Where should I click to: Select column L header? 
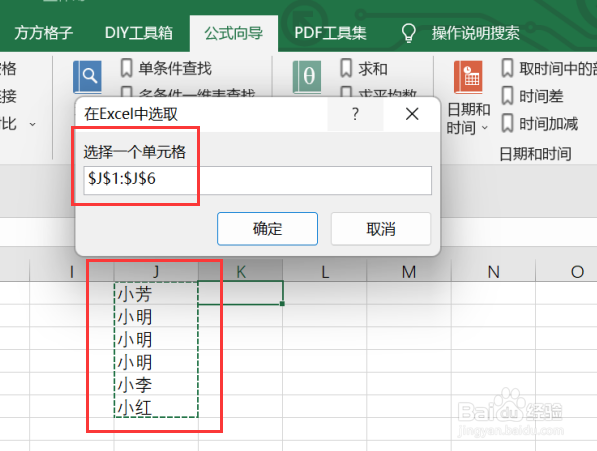coord(325,272)
